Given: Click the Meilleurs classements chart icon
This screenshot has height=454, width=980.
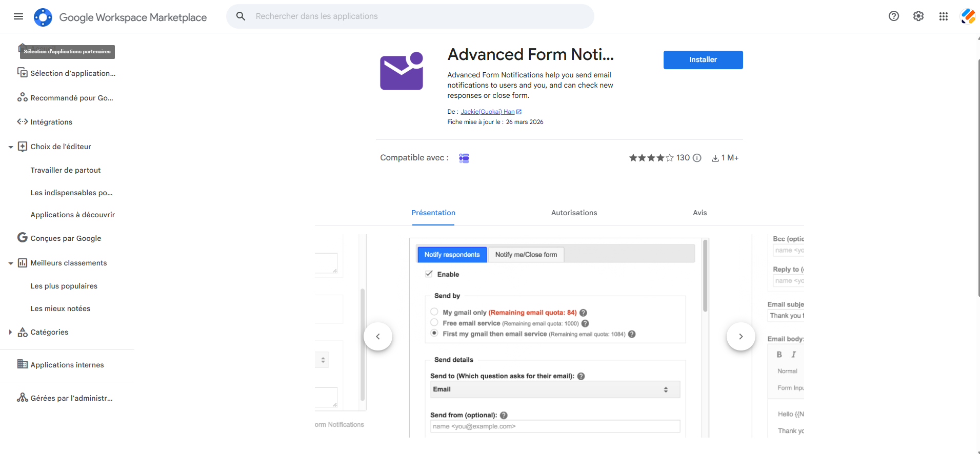Looking at the screenshot, I should coord(23,263).
